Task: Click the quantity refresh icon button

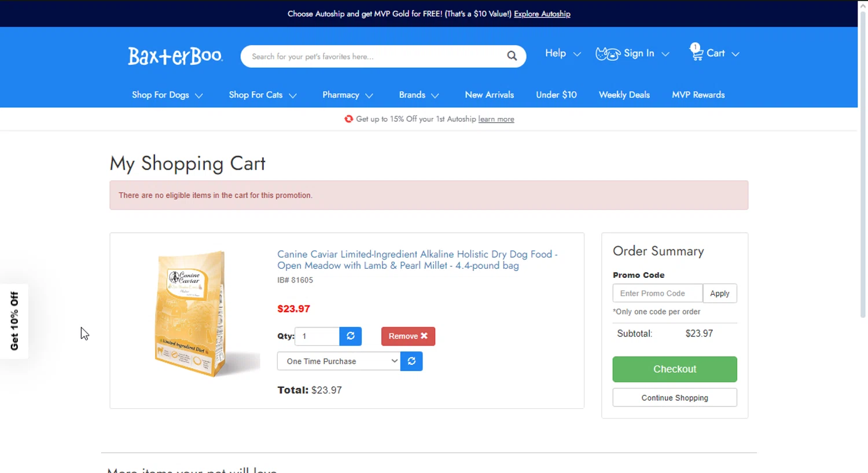Action: point(350,336)
